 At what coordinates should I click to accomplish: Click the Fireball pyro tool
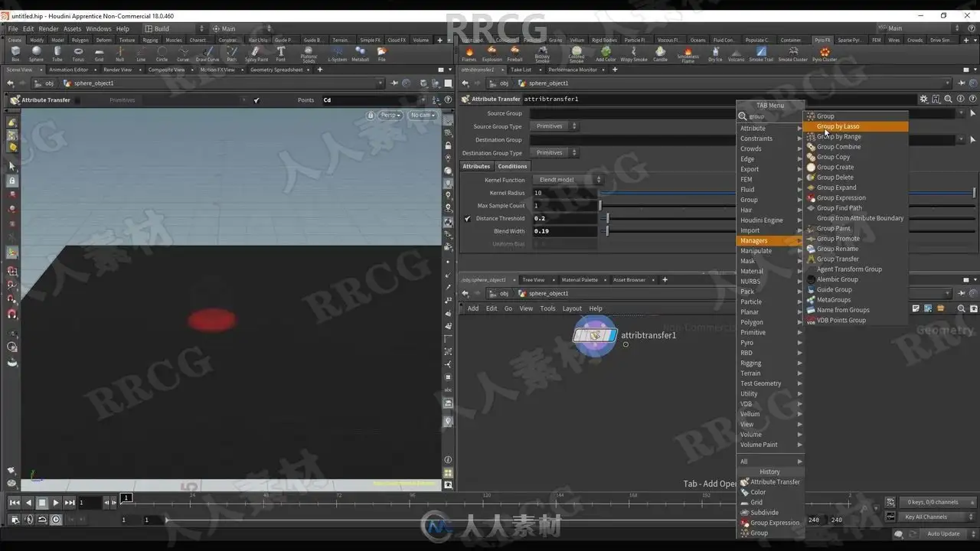pyautogui.click(x=514, y=54)
